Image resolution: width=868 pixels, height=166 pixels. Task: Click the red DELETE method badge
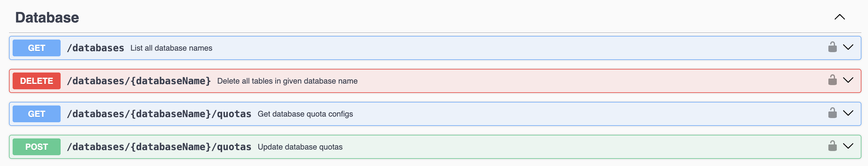pos(36,81)
